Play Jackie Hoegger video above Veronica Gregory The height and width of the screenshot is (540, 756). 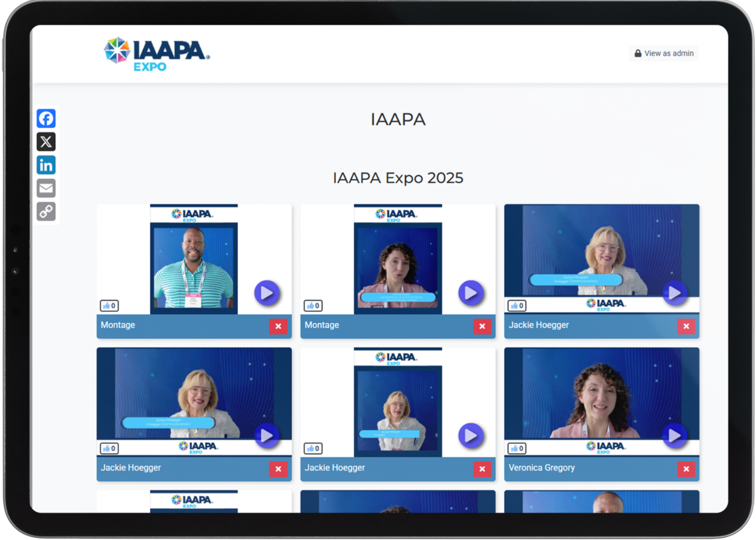pyautogui.click(x=675, y=293)
